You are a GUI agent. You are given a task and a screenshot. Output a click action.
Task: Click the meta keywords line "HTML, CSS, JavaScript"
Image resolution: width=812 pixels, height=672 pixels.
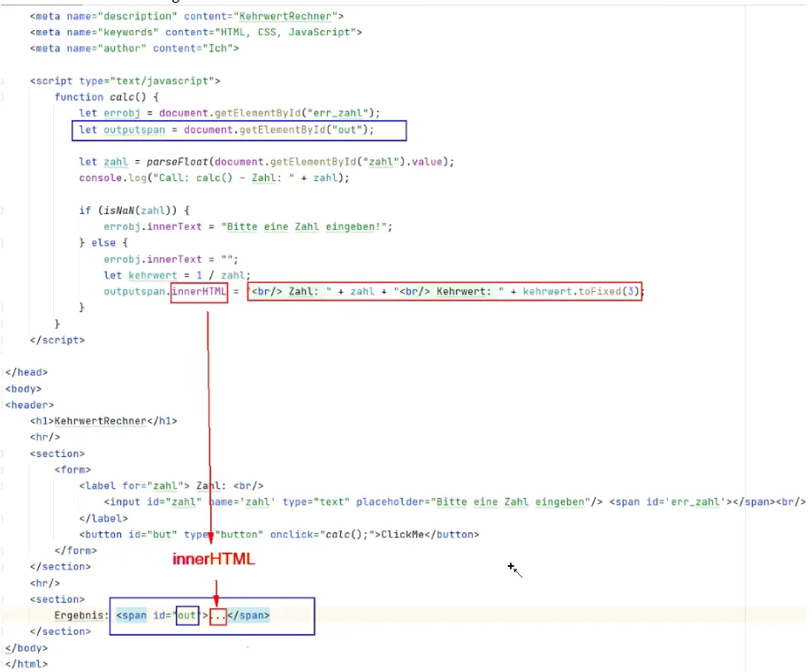pos(196,32)
